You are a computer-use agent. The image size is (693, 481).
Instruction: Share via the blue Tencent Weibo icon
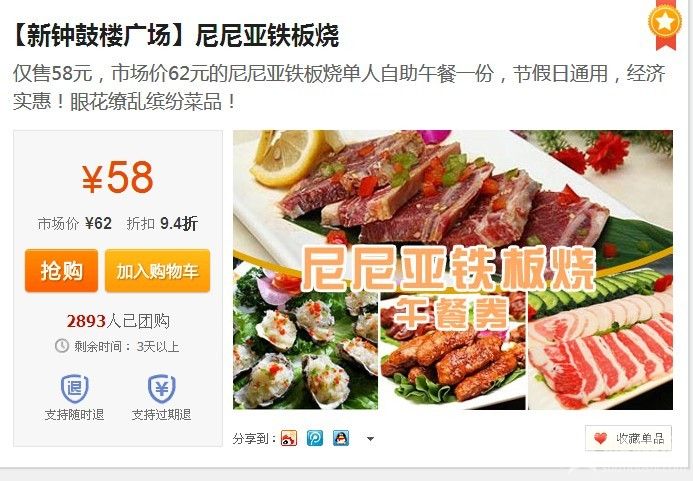click(315, 439)
